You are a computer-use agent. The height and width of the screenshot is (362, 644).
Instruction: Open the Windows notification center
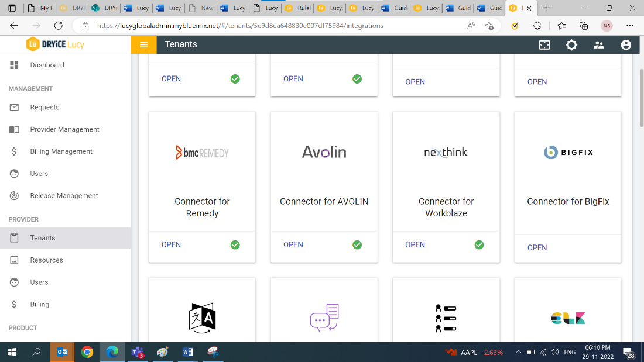[x=628, y=352]
